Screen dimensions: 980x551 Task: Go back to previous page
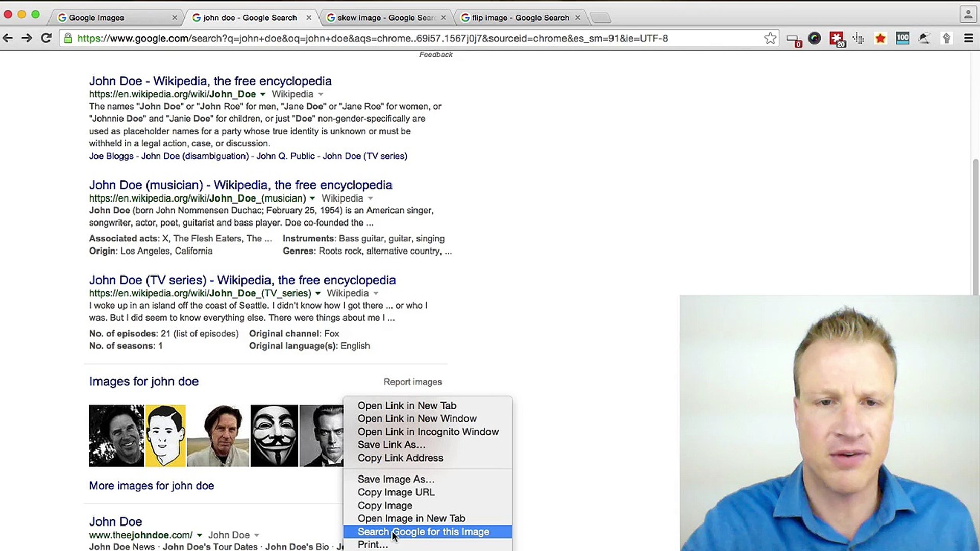(8, 38)
